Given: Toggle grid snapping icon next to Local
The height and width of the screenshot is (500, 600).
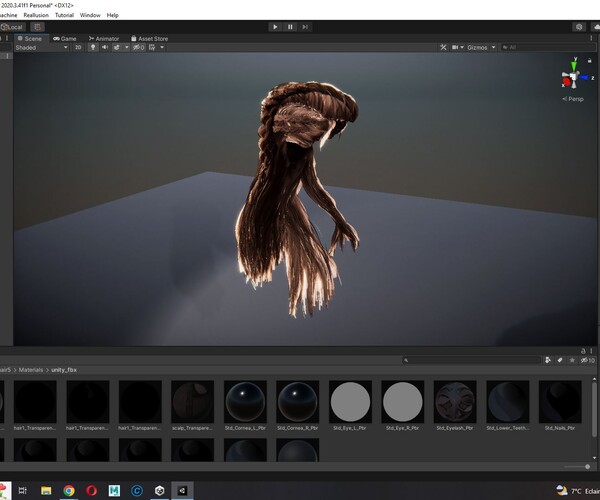Looking at the screenshot, I should (x=37, y=27).
